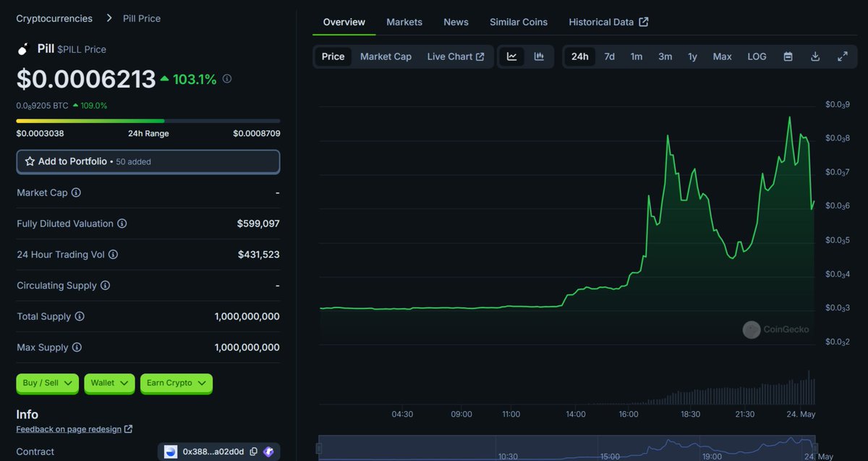Select the 3m time range
868x461 pixels.
click(665, 56)
